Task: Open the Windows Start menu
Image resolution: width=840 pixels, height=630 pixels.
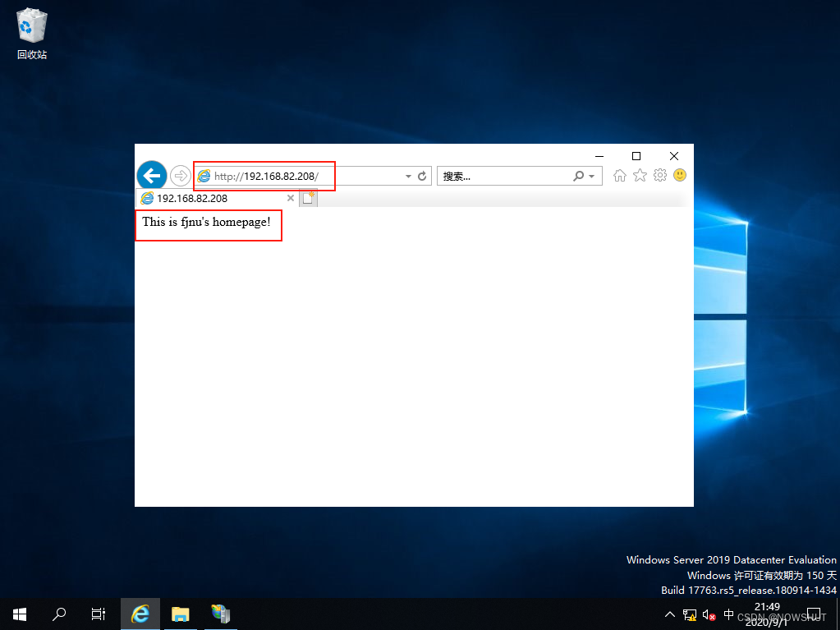Action: click(x=20, y=614)
